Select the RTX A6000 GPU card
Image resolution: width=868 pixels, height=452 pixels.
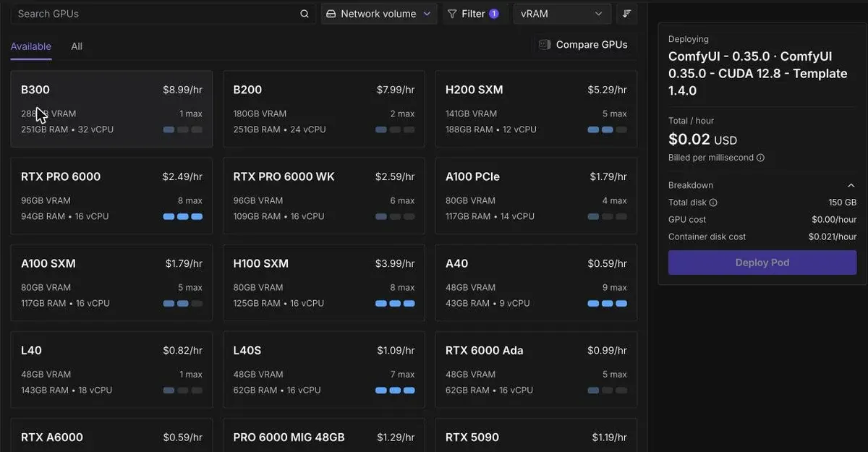pos(111,435)
